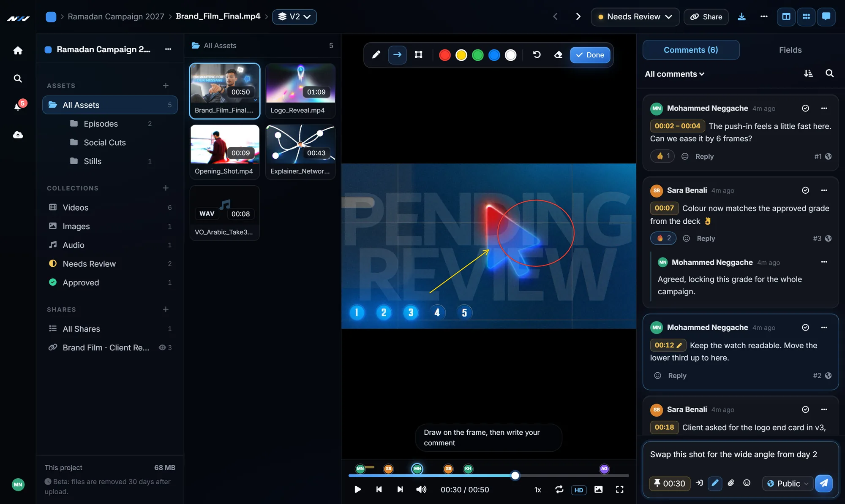Open the Home page in sidebar
Viewport: 845px width, 504px height.
(x=18, y=51)
